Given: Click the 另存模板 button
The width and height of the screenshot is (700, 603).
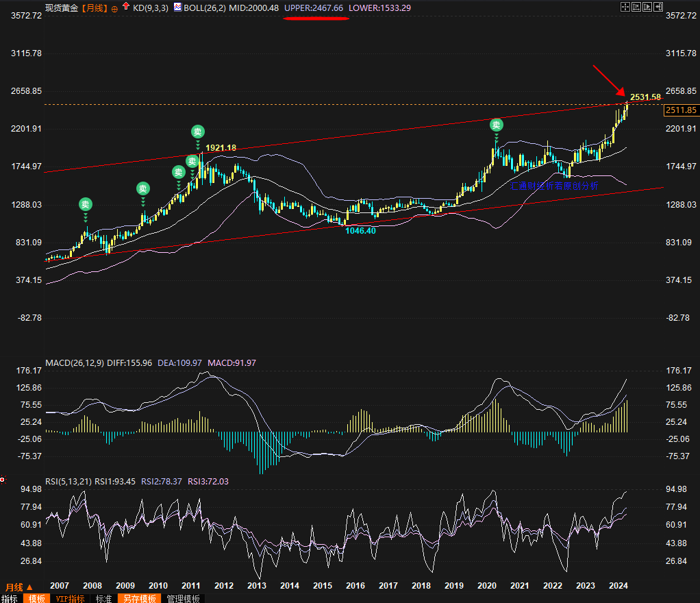Looking at the screenshot, I should pyautogui.click(x=139, y=598).
